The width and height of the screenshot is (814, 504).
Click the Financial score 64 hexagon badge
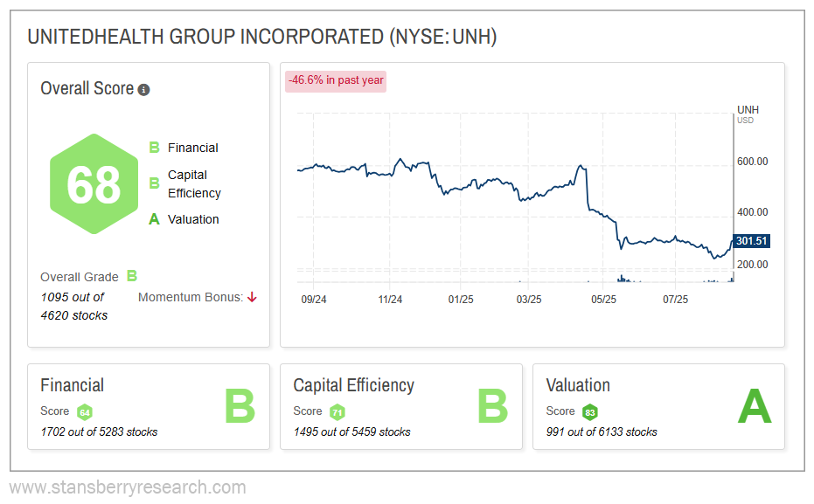tap(84, 411)
